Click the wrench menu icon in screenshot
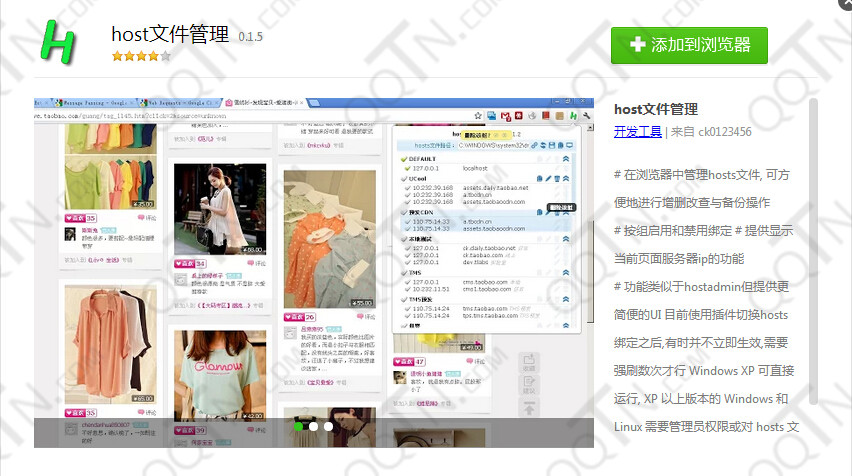Screen dimensions: 852x476 [x=587, y=117]
